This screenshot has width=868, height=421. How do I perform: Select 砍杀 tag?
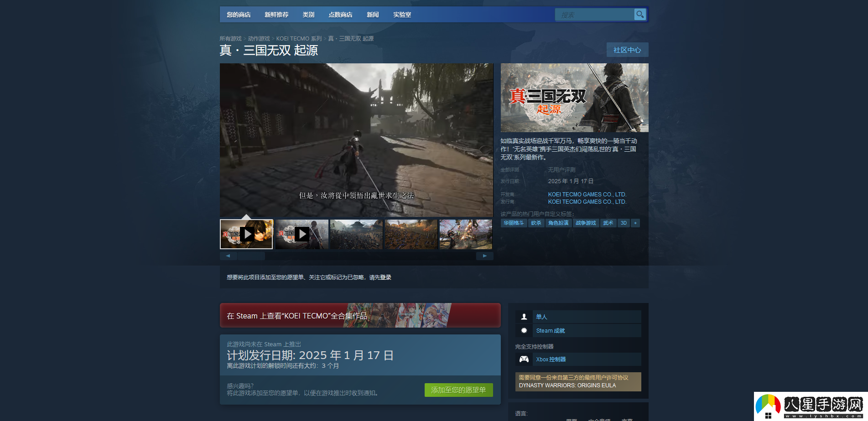(x=536, y=223)
